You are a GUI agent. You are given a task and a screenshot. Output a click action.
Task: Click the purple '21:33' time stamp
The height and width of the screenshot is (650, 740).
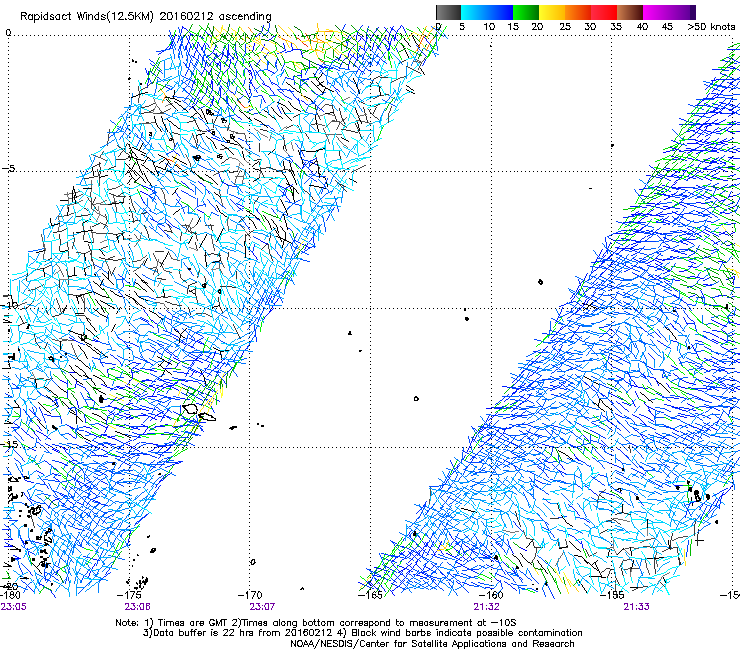(x=636, y=607)
